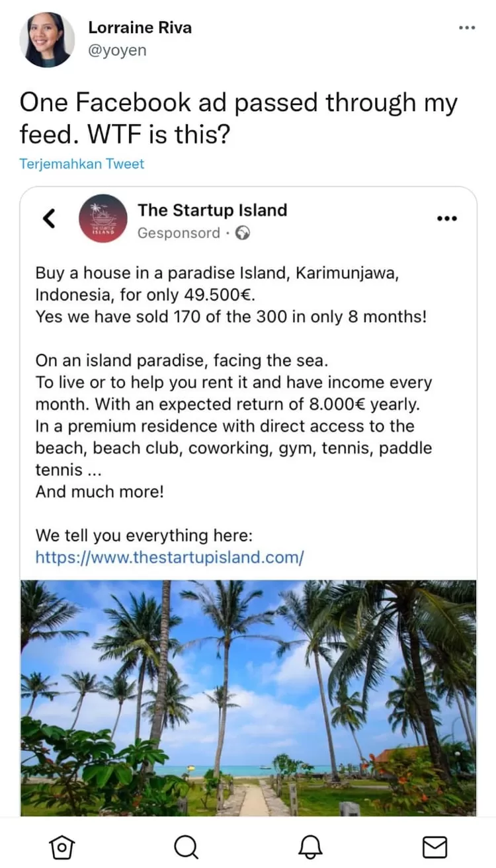Open Lorraine Riva's profile avatar
The image size is (496, 868).
[x=47, y=40]
